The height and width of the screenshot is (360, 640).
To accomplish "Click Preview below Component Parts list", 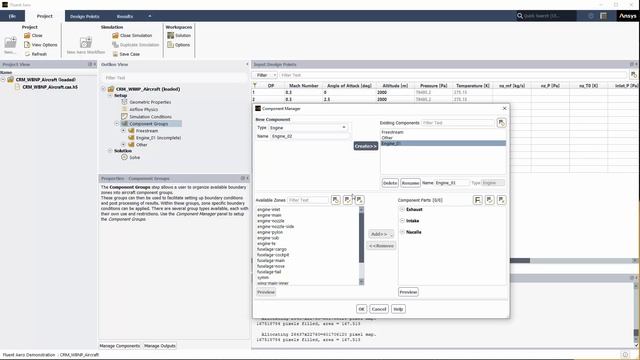I will click(x=408, y=292).
